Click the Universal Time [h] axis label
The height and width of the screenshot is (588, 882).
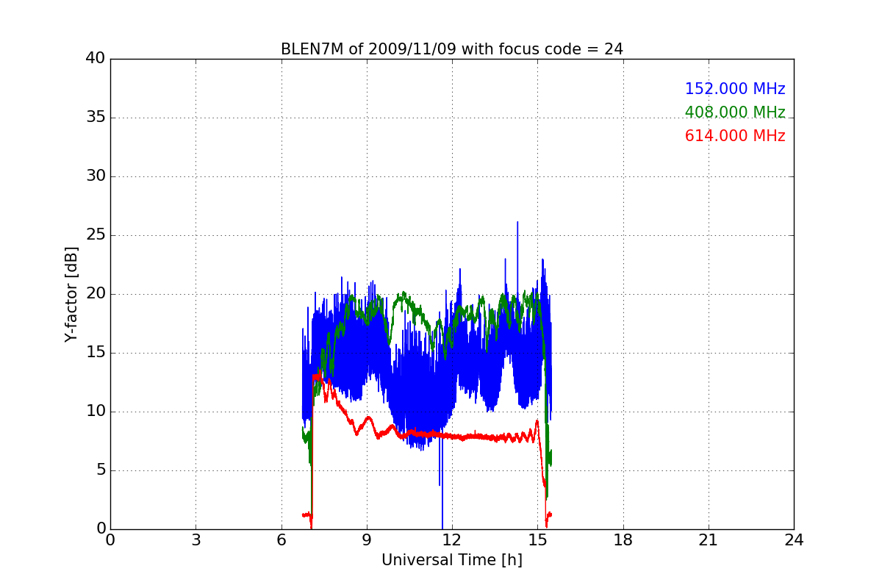point(451,560)
